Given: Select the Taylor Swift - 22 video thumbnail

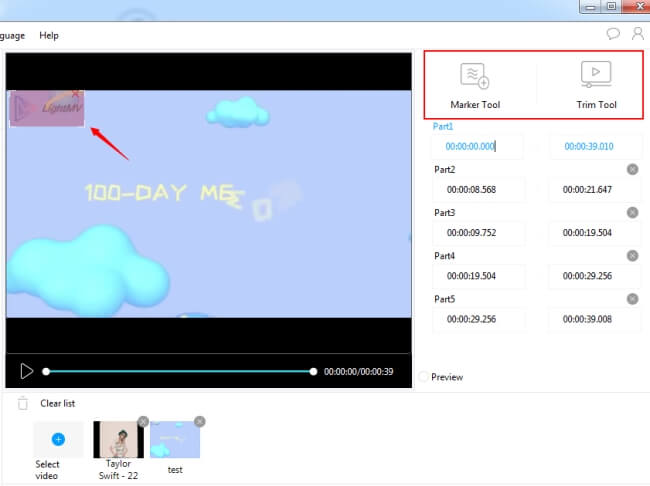Looking at the screenshot, I should click(x=118, y=439).
